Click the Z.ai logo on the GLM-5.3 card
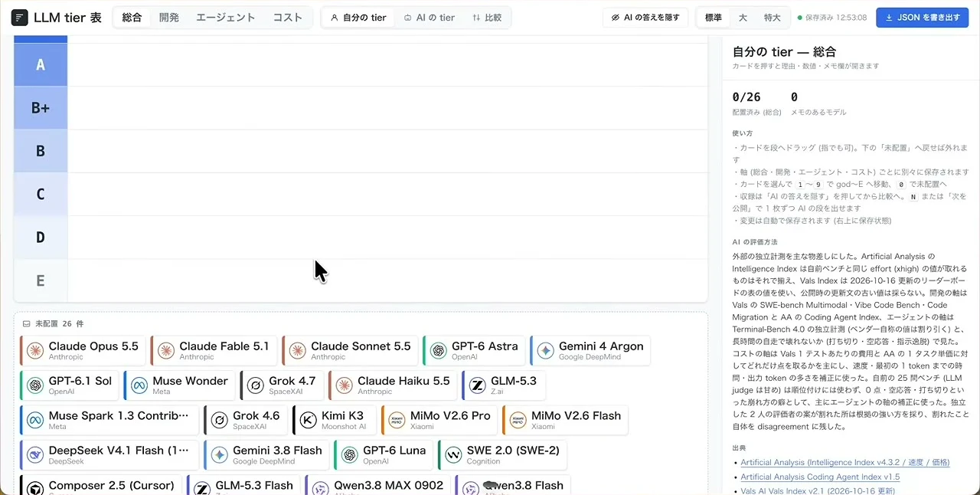Image resolution: width=980 pixels, height=495 pixels. point(478,385)
